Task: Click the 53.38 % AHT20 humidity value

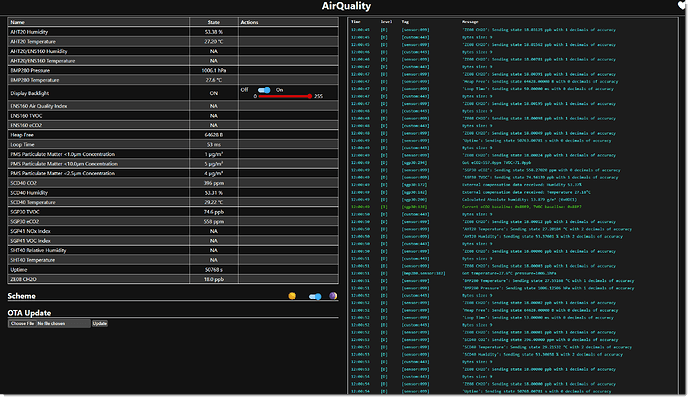Action: [x=214, y=32]
